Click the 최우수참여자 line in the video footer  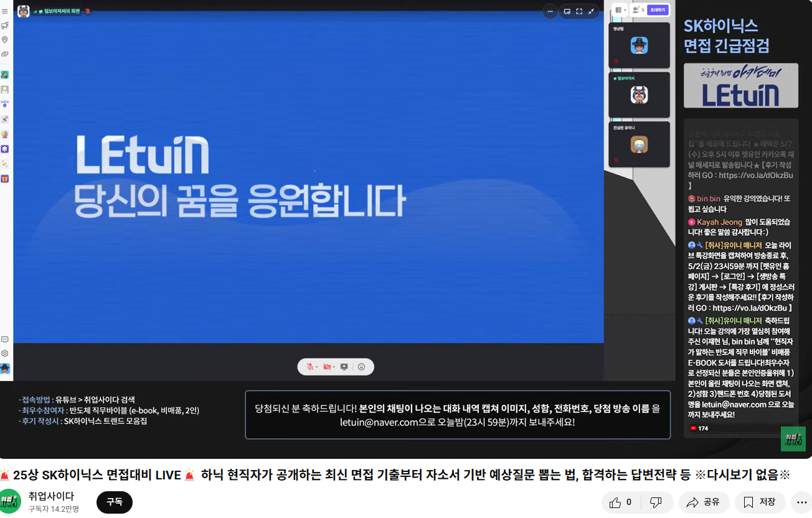pos(109,410)
